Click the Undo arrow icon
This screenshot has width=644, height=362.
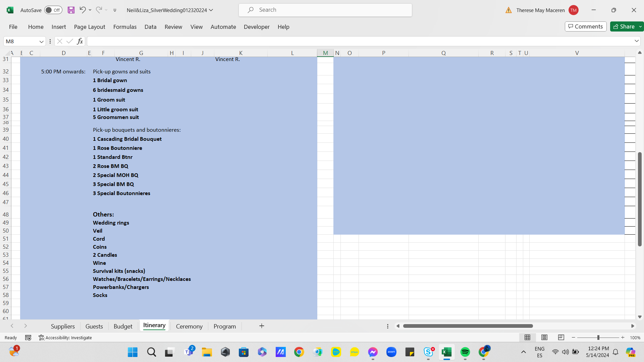tap(82, 10)
